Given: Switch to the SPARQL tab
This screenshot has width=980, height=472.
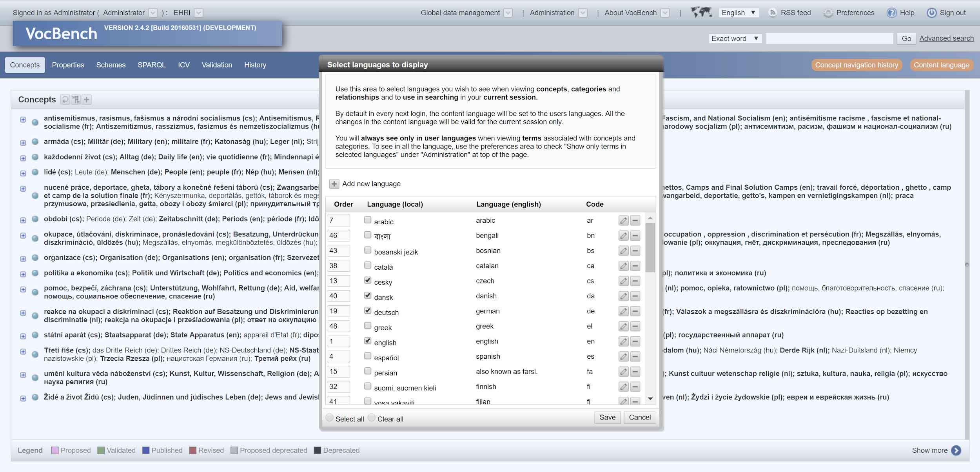Looking at the screenshot, I should coord(151,64).
